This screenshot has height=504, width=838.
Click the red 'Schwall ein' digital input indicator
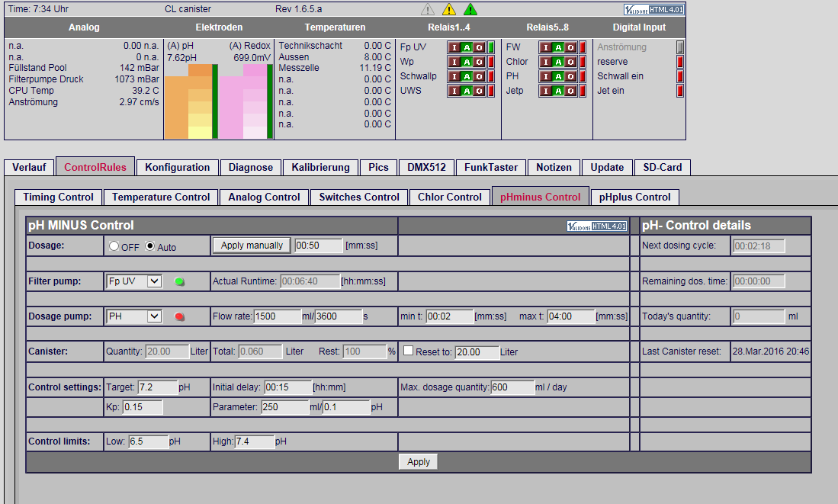pos(680,76)
